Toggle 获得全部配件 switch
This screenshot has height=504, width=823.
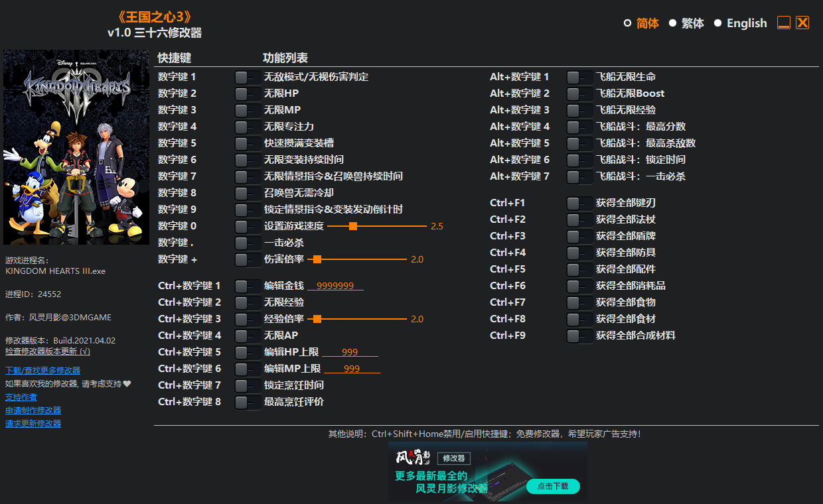(579, 269)
